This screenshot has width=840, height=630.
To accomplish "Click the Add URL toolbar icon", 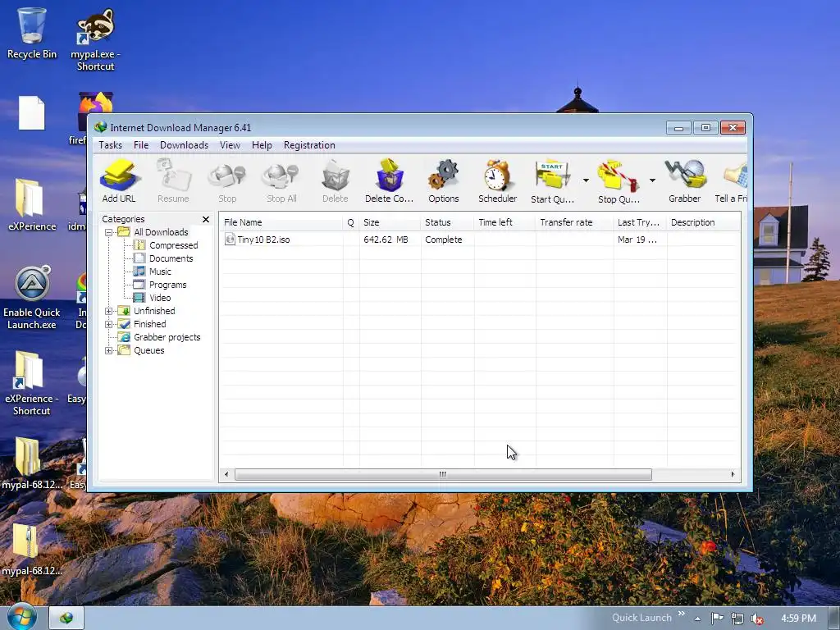I will point(119,181).
